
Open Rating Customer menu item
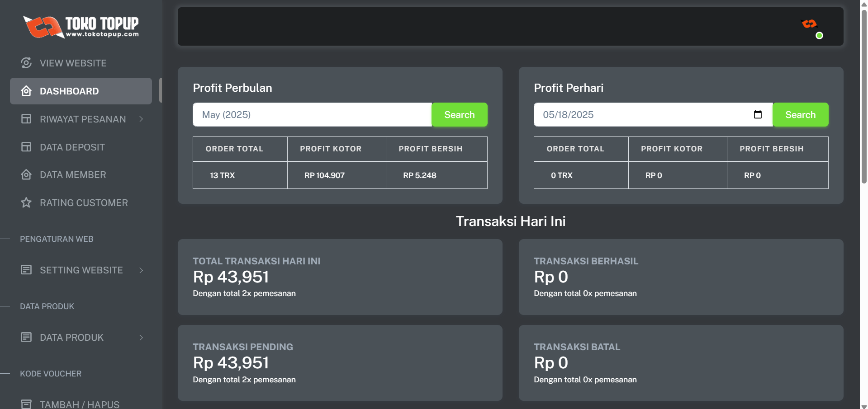click(x=81, y=202)
